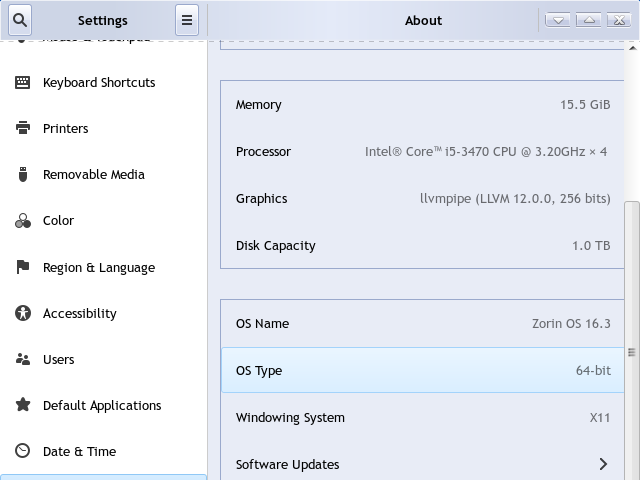640x480 pixels.
Task: Open the Keyboard Shortcuts settings panel
Action: (99, 83)
